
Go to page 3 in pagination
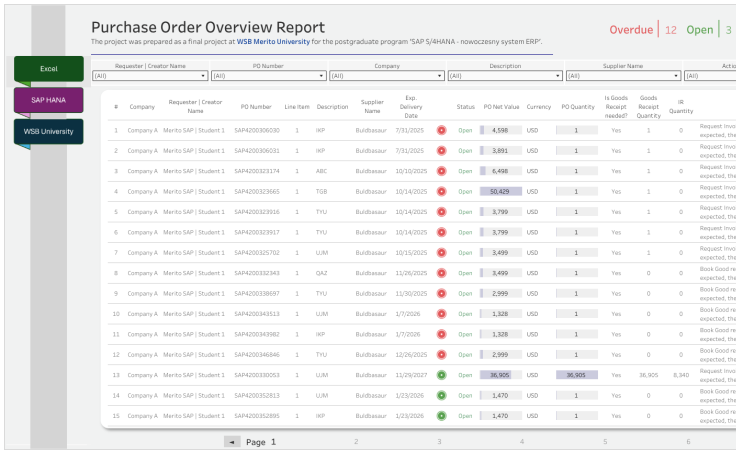pos(439,441)
